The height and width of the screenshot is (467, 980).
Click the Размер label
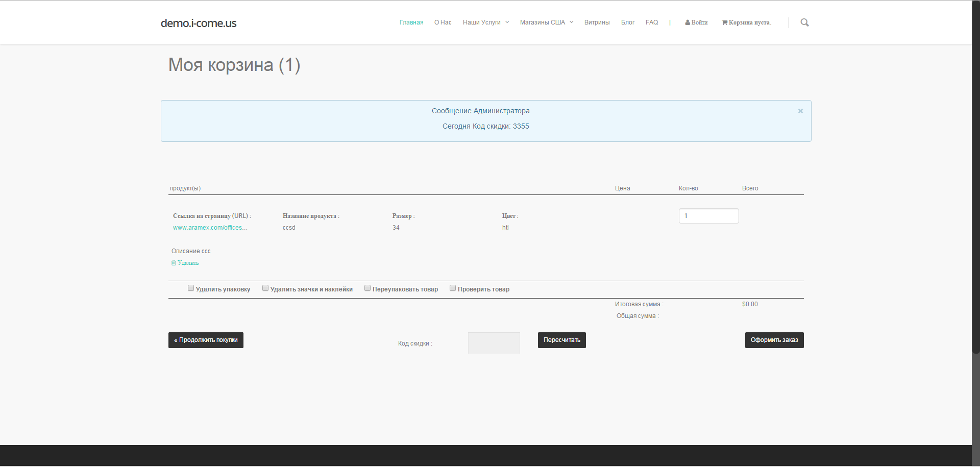tap(404, 216)
